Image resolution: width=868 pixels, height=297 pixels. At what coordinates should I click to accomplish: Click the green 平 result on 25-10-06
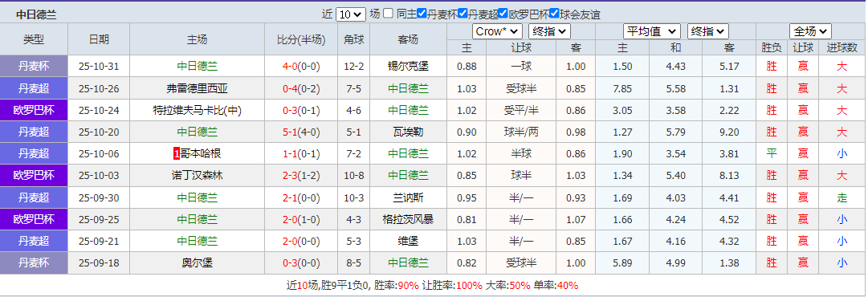pyautogui.click(x=772, y=154)
